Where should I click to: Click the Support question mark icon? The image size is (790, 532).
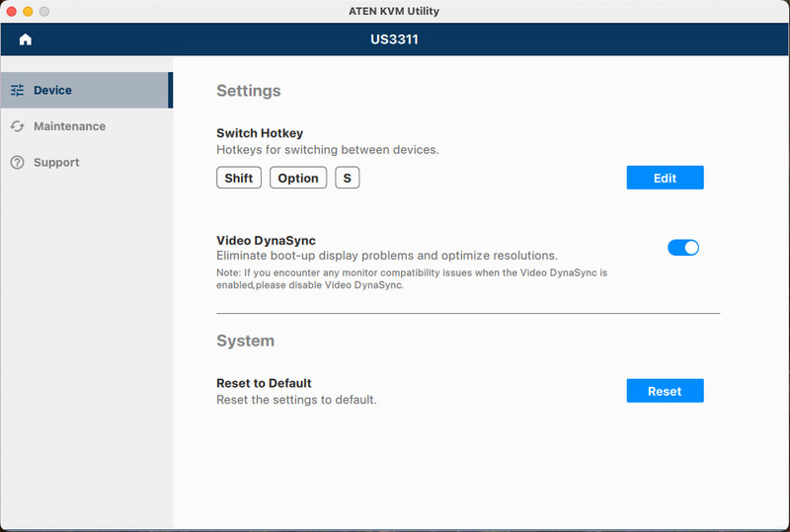17,162
